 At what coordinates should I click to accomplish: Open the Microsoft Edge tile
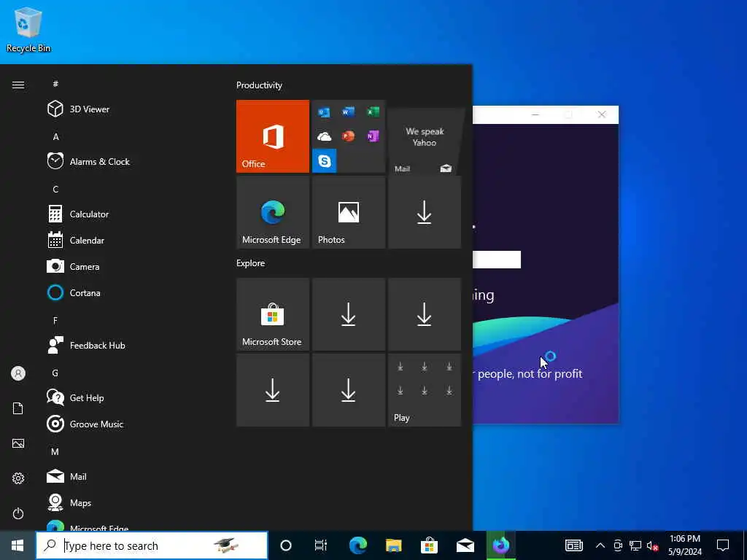click(273, 212)
